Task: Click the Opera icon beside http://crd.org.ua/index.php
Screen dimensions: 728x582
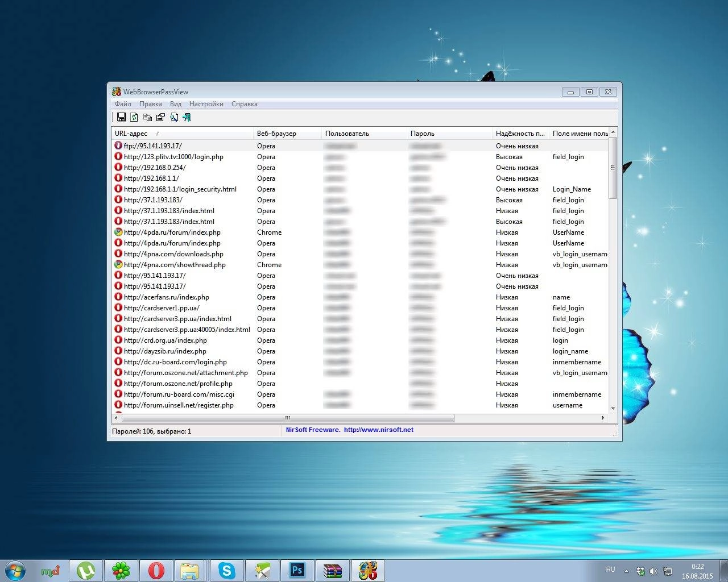Action: 118,340
